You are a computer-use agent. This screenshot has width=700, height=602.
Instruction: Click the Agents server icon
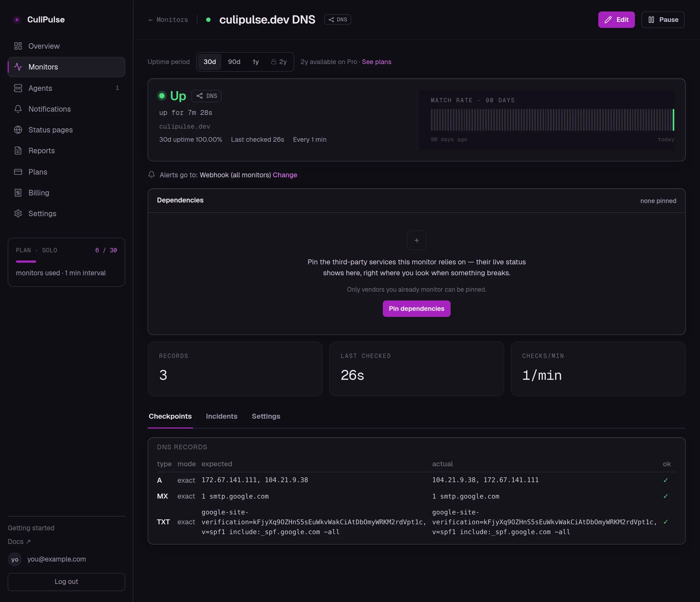click(x=18, y=88)
